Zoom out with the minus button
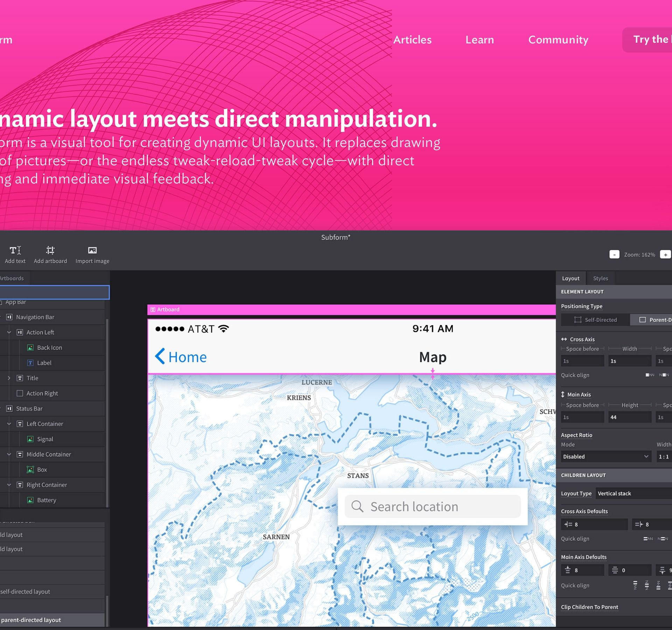The width and height of the screenshot is (672, 630). [x=614, y=254]
